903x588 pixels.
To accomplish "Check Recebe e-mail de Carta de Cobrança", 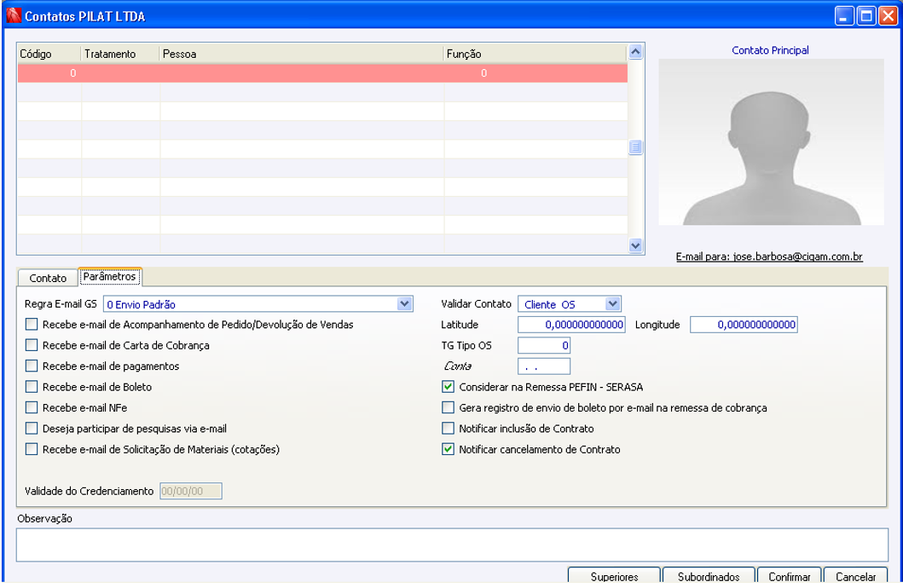I will (x=32, y=345).
